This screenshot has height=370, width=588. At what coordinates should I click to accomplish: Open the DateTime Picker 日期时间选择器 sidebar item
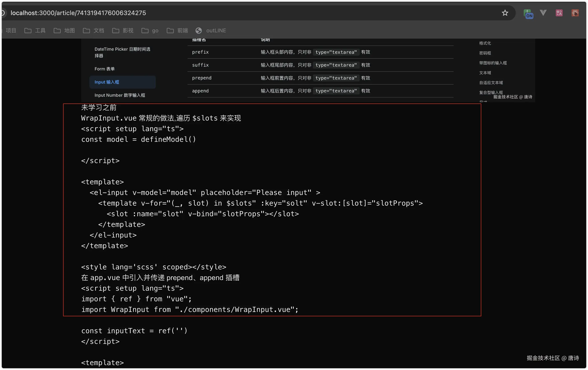point(123,53)
